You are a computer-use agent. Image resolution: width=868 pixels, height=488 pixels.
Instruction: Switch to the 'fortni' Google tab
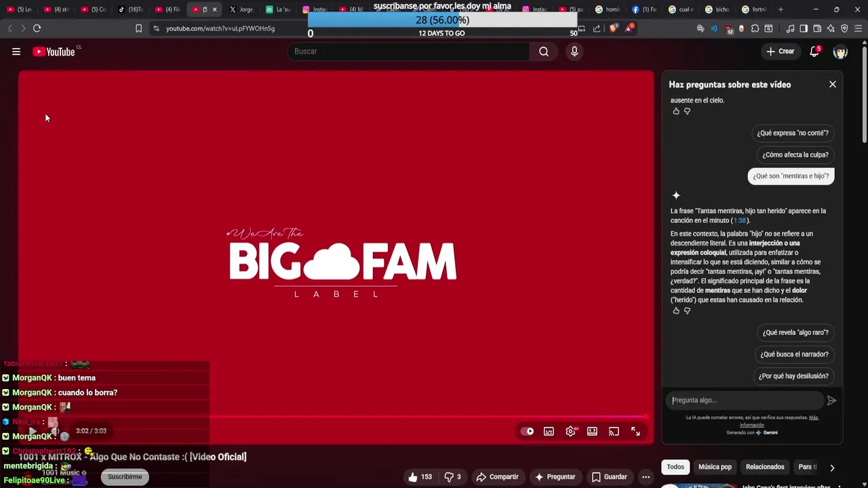point(753,9)
